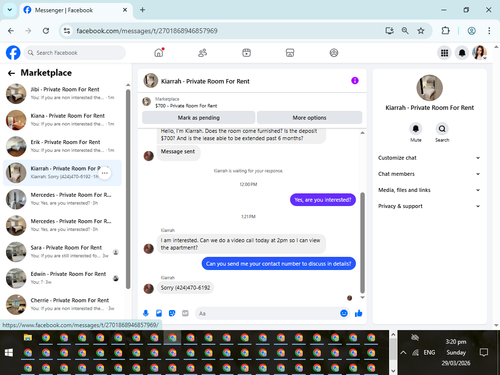Click the conversation list scrollbar

[x=128, y=189]
